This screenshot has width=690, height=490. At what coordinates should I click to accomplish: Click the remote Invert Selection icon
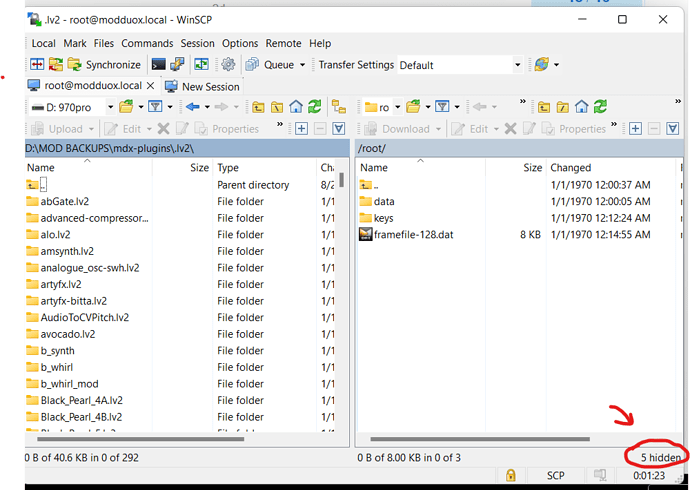click(672, 129)
